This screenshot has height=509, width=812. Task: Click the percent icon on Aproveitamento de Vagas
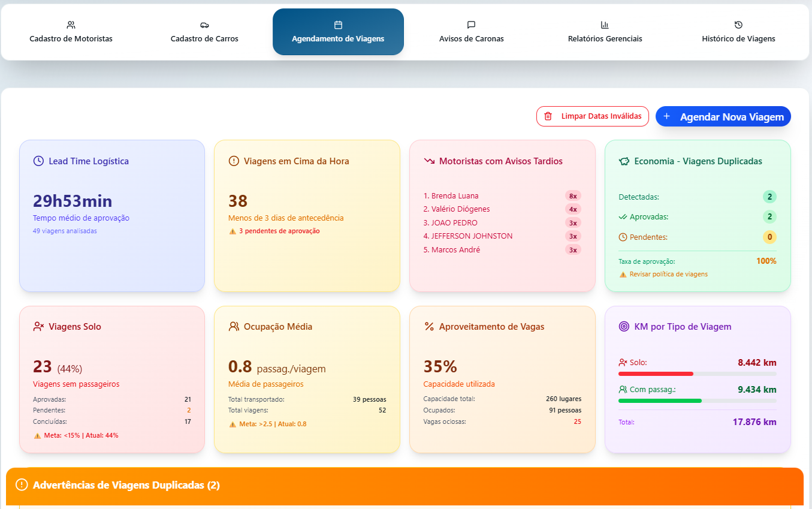point(429,327)
